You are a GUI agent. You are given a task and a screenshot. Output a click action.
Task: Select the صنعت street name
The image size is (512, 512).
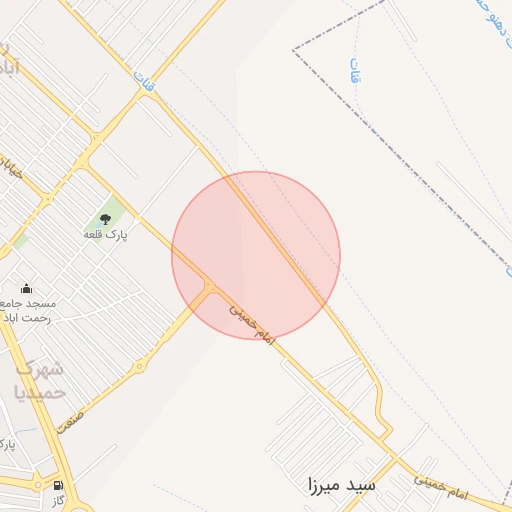click(x=70, y=423)
